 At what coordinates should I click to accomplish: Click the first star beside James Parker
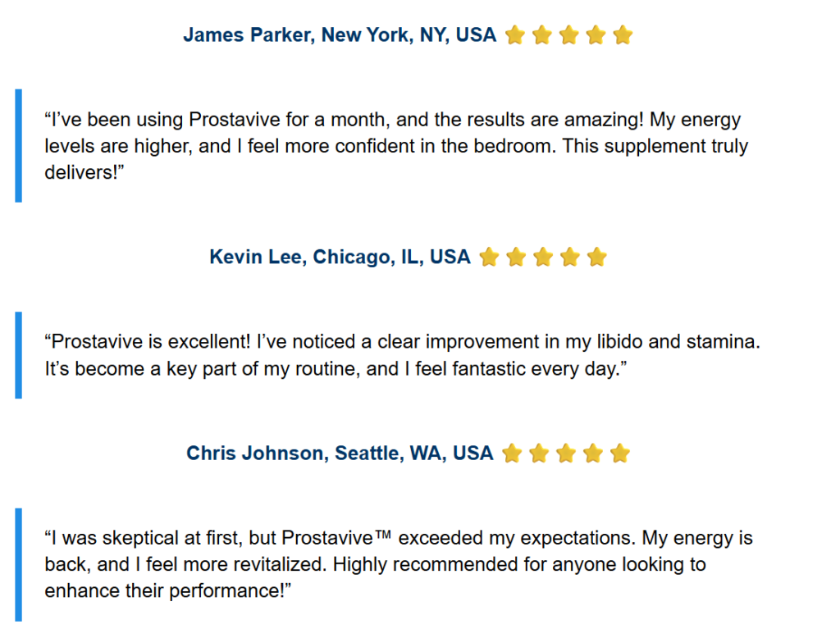[x=515, y=35]
